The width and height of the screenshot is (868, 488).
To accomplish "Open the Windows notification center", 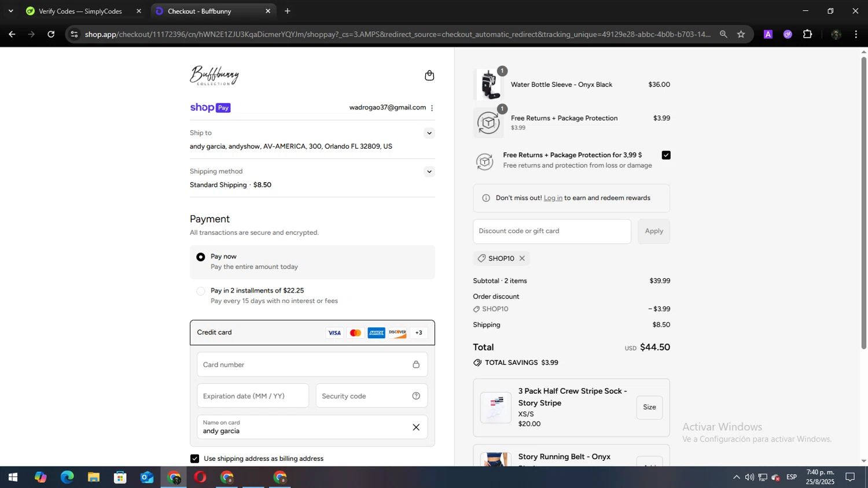I will point(850,478).
